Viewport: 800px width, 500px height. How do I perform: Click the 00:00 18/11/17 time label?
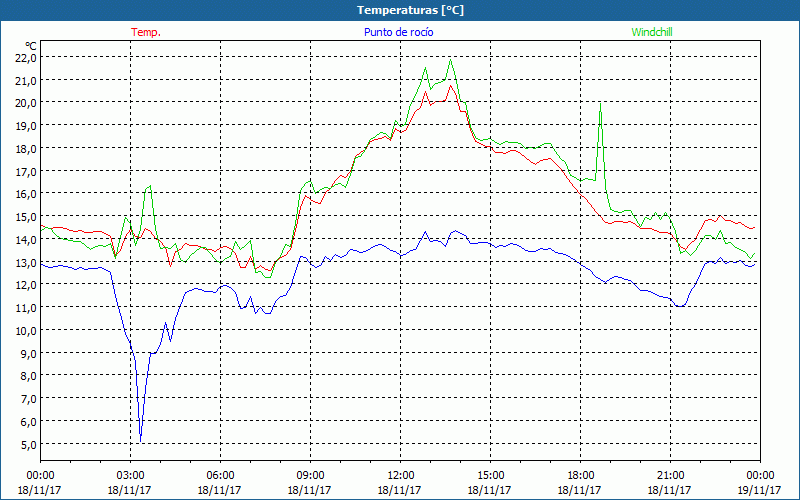[40, 483]
